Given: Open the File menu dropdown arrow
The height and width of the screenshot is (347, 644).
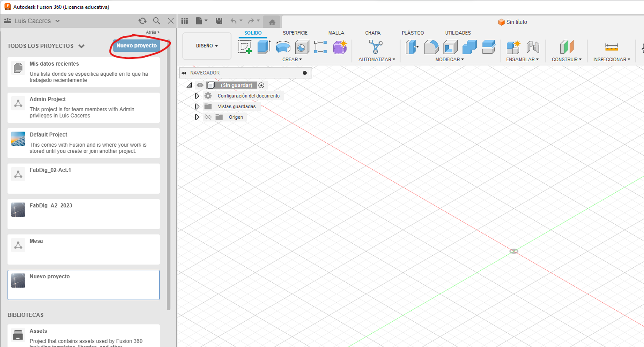Looking at the screenshot, I should [x=206, y=21].
